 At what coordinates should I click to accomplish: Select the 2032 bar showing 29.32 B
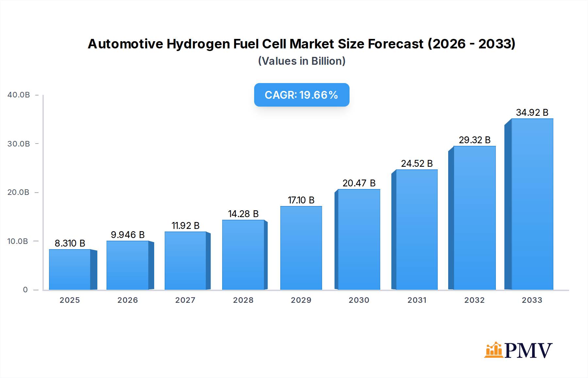(x=473, y=219)
